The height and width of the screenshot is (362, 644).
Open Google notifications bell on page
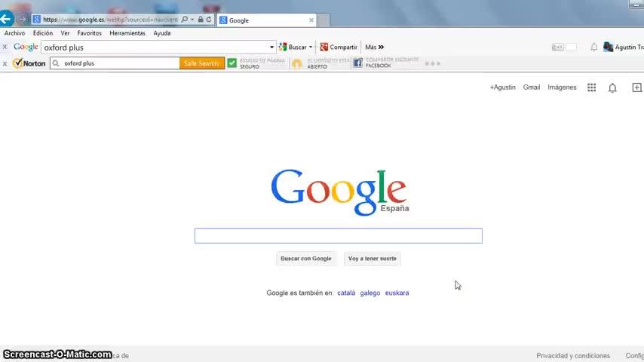[x=612, y=88]
